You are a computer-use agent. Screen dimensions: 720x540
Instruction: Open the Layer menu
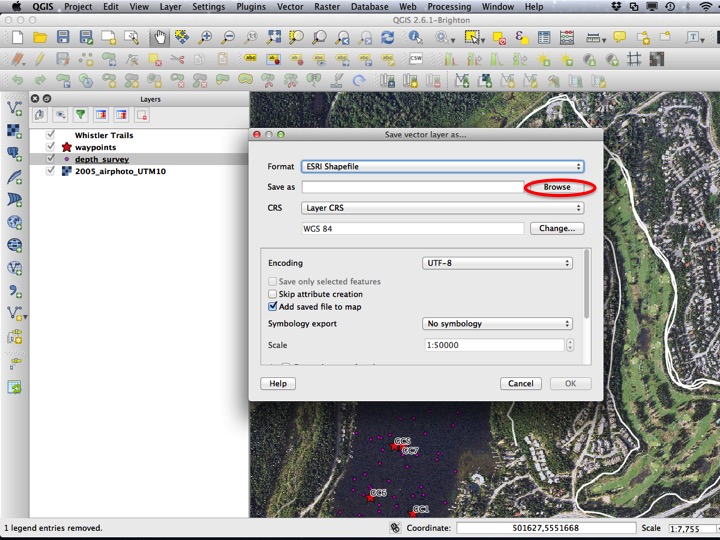click(170, 6)
